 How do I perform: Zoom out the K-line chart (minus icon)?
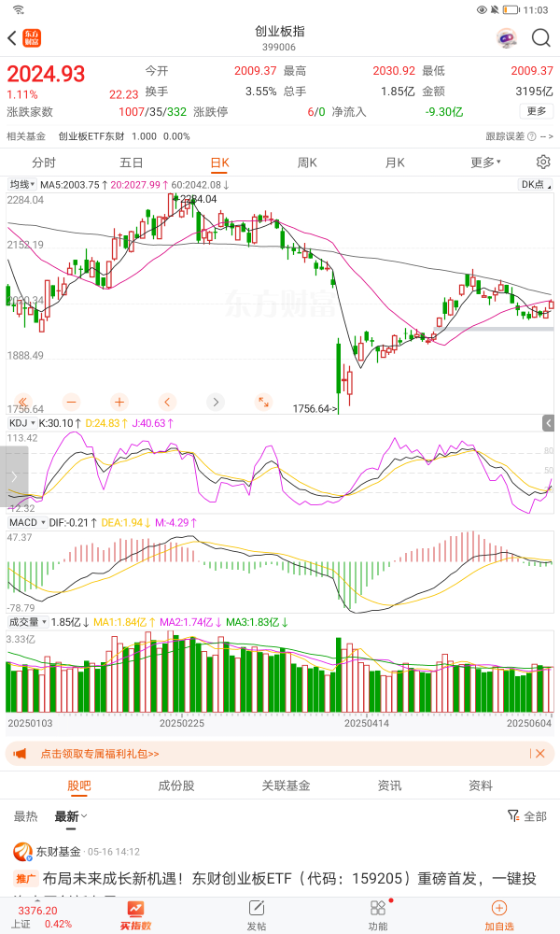click(x=72, y=402)
